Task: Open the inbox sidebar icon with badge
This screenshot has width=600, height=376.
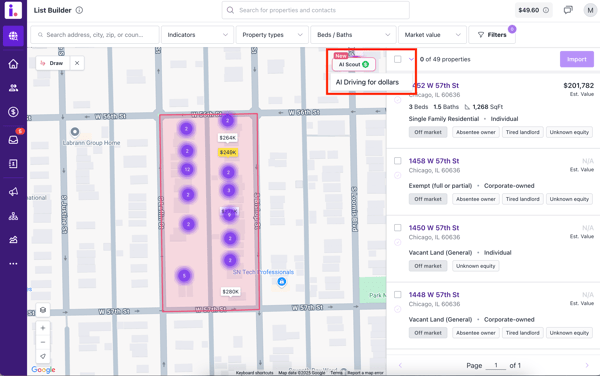Action: click(13, 140)
